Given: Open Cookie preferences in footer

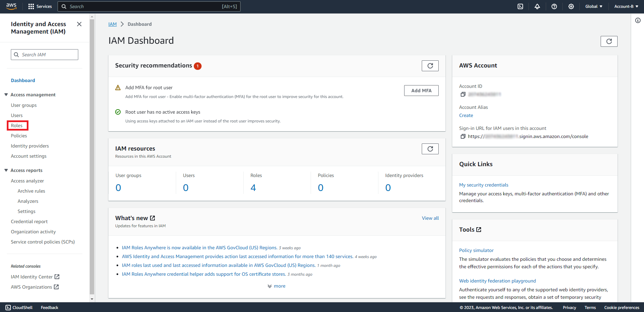Looking at the screenshot, I should pyautogui.click(x=622, y=308).
